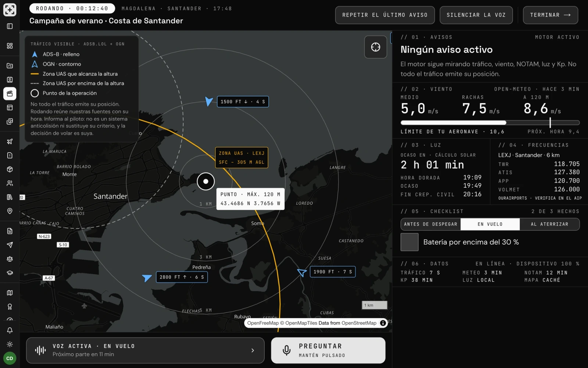Click the '2 h 01 min' sunset countdown
Viewport: 588px width, 368px height.
coord(432,164)
